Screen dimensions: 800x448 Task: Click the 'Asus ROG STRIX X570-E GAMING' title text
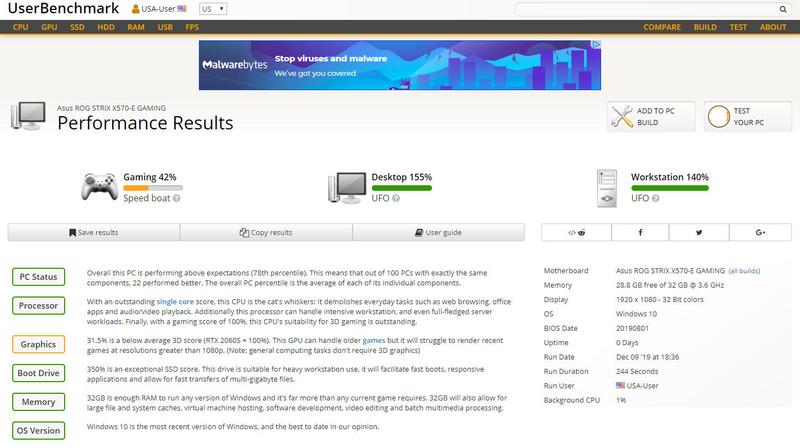pos(111,108)
